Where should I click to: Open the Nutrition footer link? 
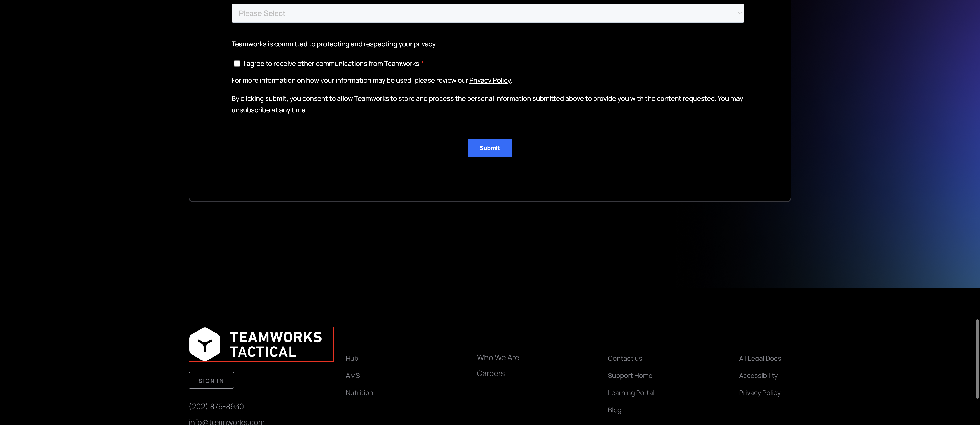pos(359,393)
